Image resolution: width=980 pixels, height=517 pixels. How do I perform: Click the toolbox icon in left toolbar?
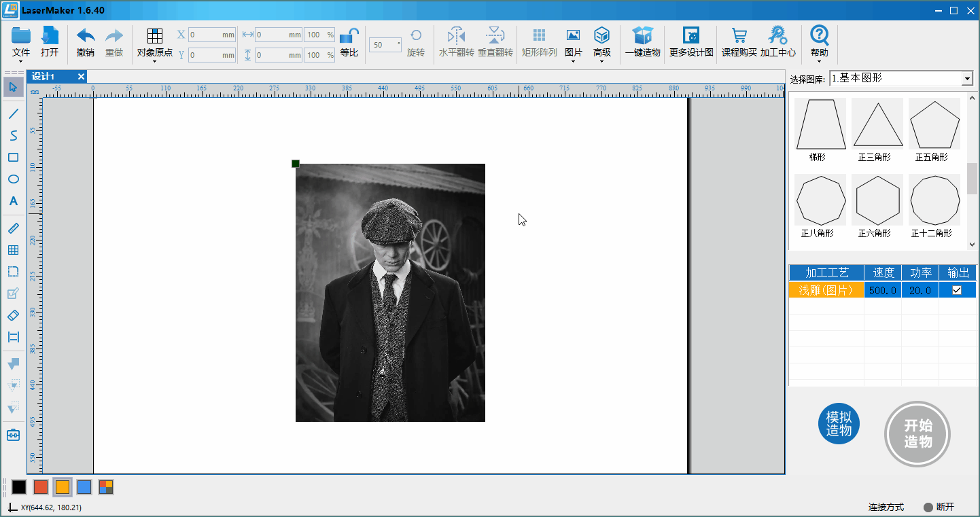(x=14, y=435)
